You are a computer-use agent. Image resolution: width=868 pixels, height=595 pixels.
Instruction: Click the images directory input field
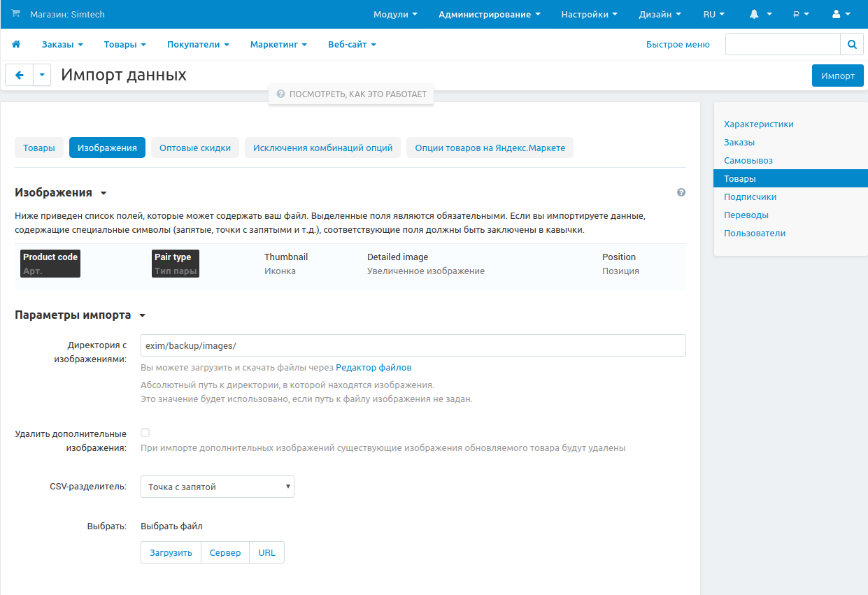pyautogui.click(x=413, y=345)
